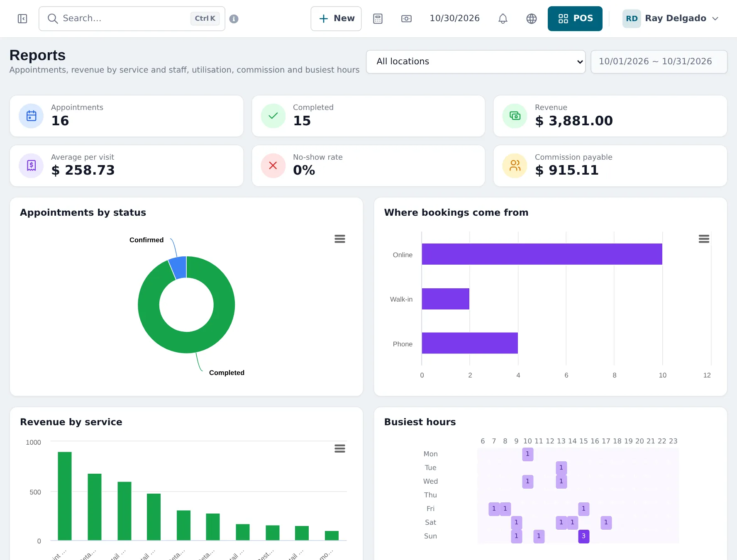Viewport: 737px width, 560px height.
Task: Click the "Busiest hours" heading
Action: pos(420,422)
